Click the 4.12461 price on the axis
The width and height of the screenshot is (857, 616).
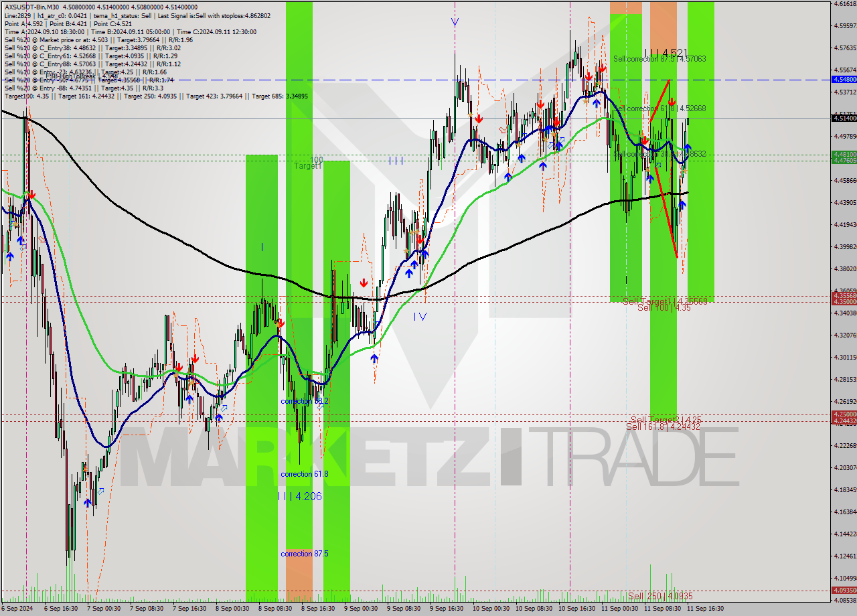tap(845, 556)
